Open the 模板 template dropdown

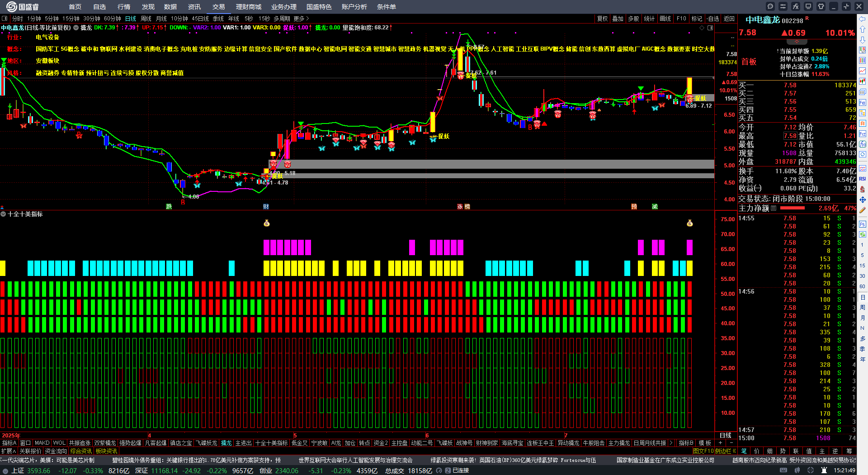705,443
